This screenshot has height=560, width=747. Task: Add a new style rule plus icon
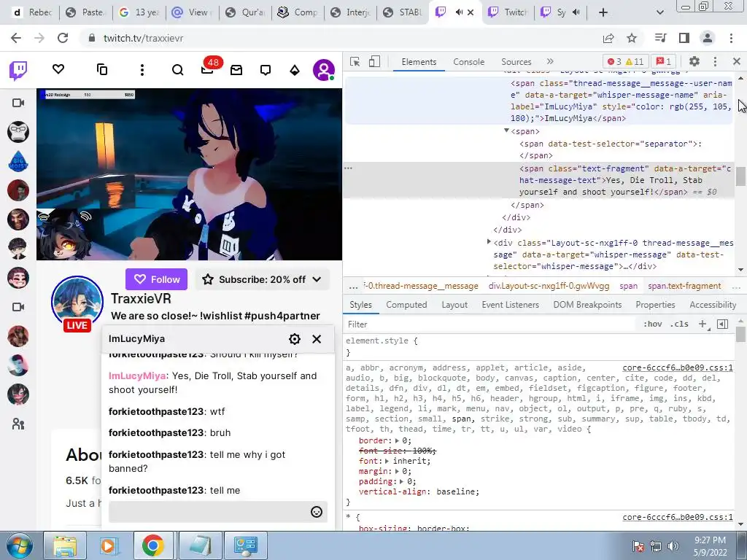[x=703, y=324]
